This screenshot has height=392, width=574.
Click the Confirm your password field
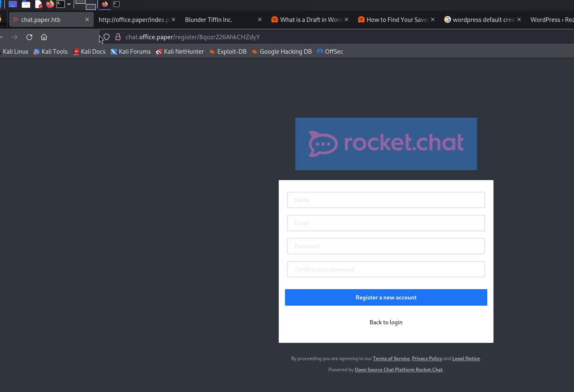(386, 269)
